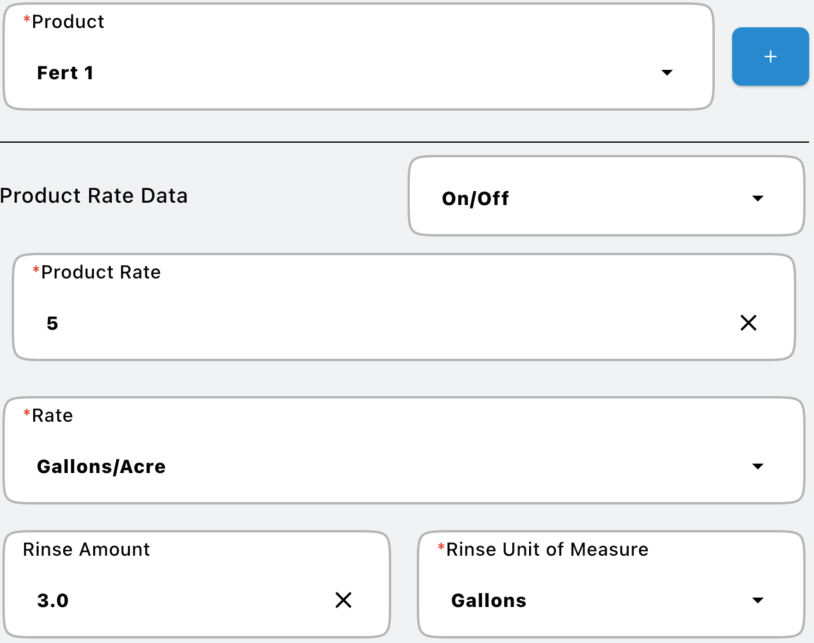The width and height of the screenshot is (814, 643).
Task: Expand the Gallons rinse unit dropdown
Action: [x=600, y=600]
